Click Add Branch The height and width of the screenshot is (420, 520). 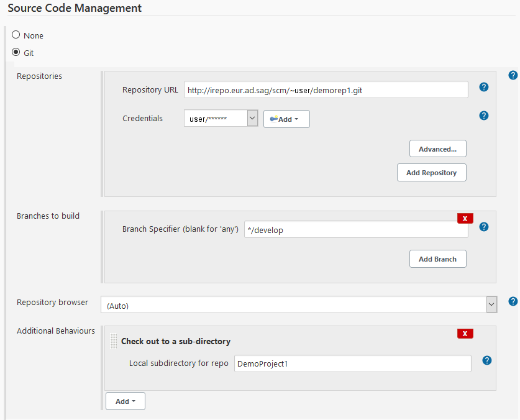(x=437, y=258)
